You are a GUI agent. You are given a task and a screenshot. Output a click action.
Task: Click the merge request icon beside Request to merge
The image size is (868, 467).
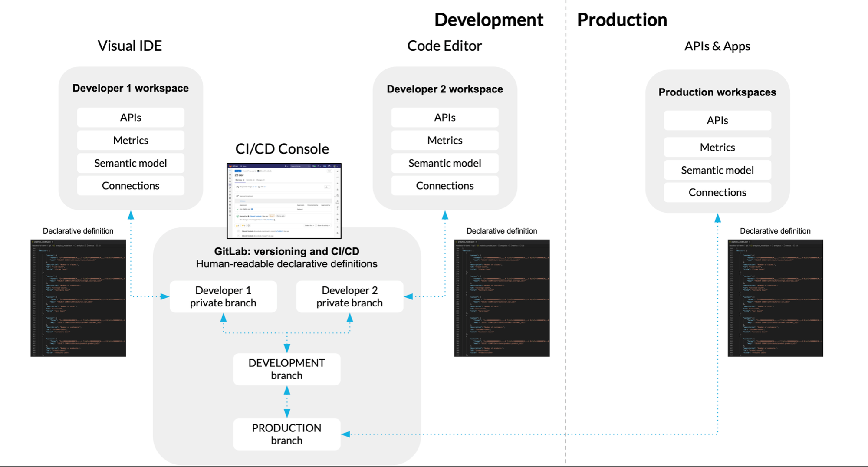tap(237, 187)
